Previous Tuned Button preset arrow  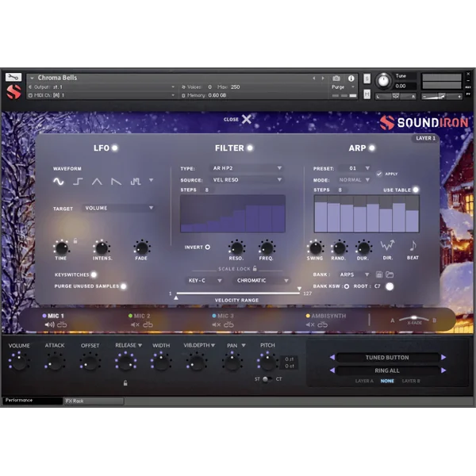click(x=332, y=357)
